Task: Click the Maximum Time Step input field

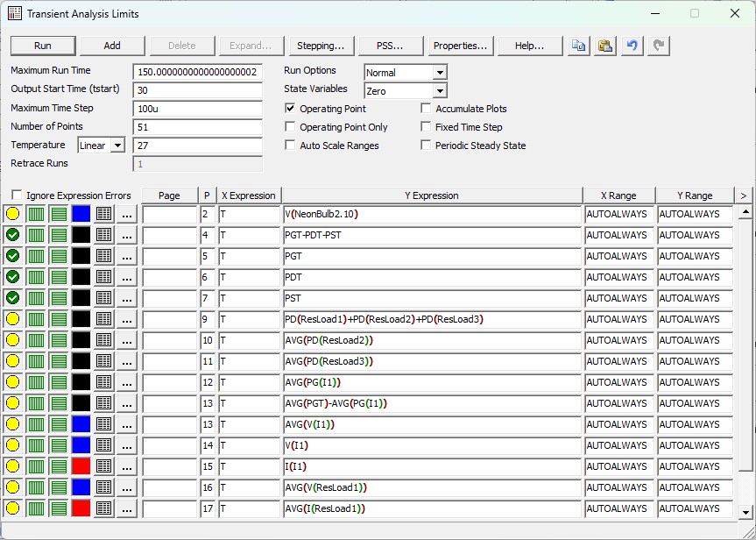Action: [198, 109]
